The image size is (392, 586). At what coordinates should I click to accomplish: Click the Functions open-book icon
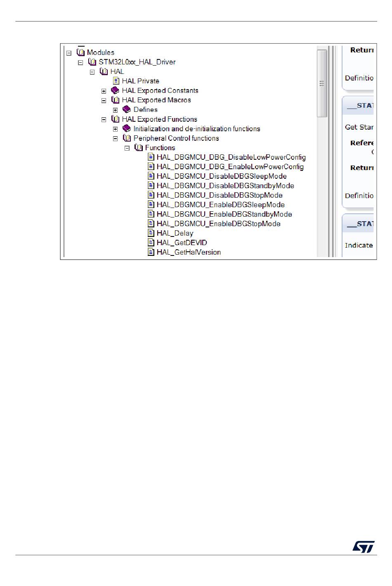[x=139, y=147]
